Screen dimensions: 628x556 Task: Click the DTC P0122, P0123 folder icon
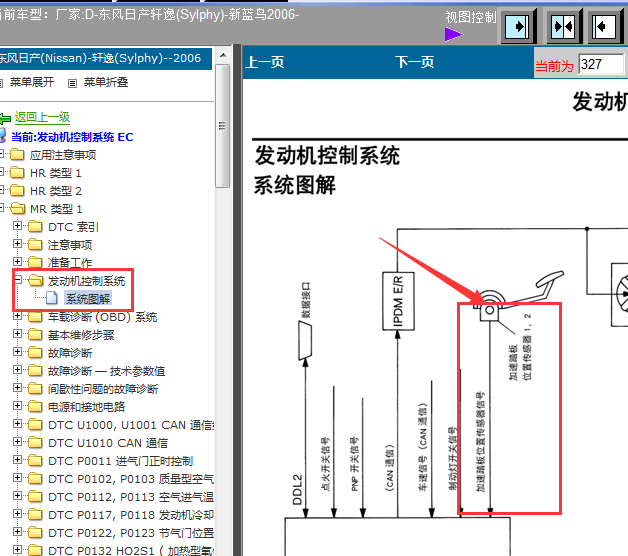coord(35,533)
